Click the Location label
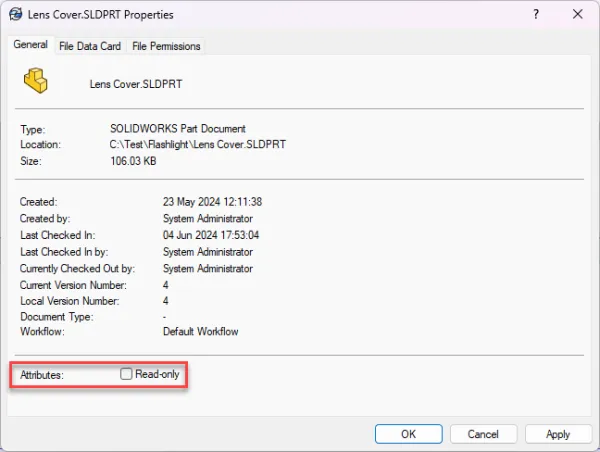 coord(41,144)
